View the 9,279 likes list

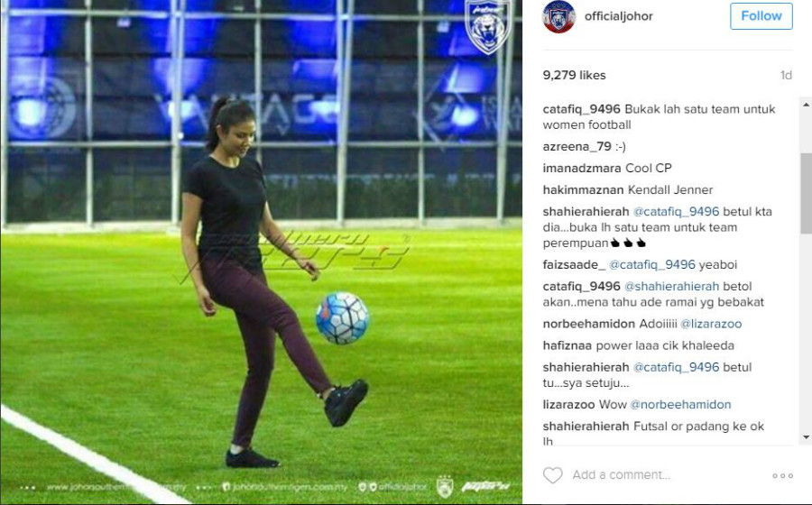coord(574,75)
